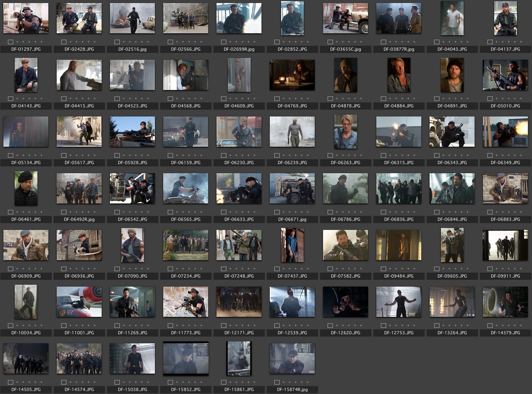This screenshot has width=532, height=394.
Task: Click the filename label DF-06671.jpg
Action: click(x=292, y=219)
